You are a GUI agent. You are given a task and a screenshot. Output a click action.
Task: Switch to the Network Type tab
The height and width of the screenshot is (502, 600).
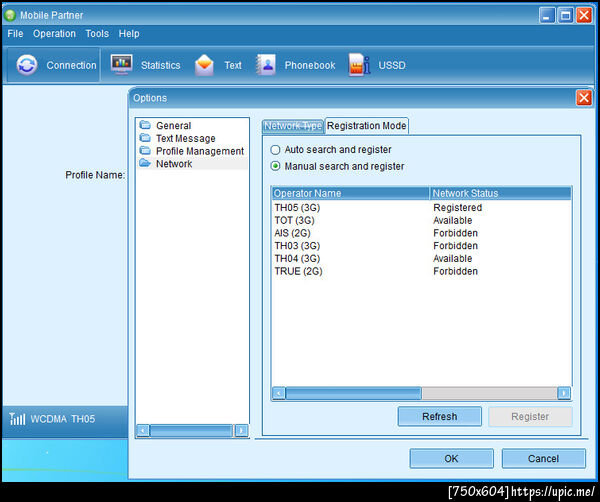tap(293, 126)
